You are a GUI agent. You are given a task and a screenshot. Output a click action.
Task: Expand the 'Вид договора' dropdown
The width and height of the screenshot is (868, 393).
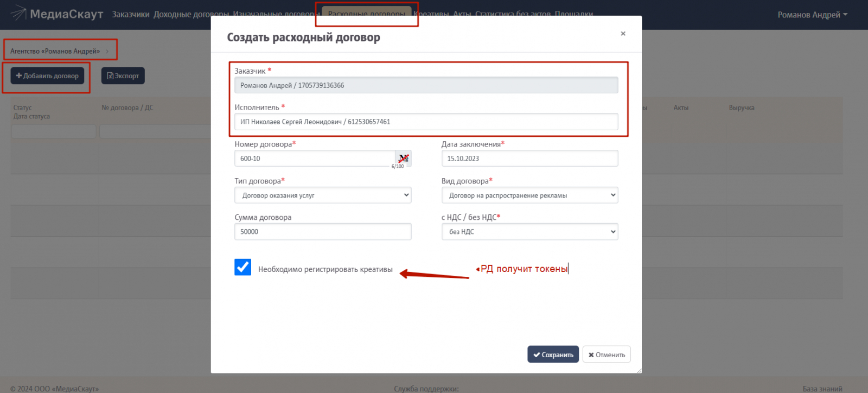click(x=529, y=195)
